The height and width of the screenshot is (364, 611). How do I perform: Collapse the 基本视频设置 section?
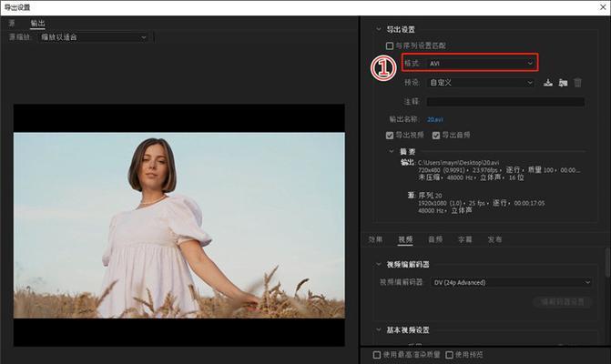pyautogui.click(x=379, y=329)
